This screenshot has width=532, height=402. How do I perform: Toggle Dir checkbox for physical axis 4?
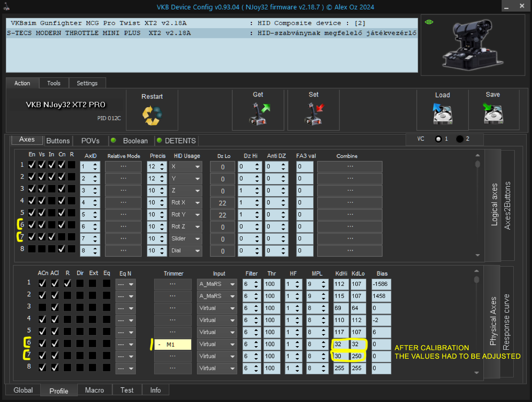tap(80, 319)
